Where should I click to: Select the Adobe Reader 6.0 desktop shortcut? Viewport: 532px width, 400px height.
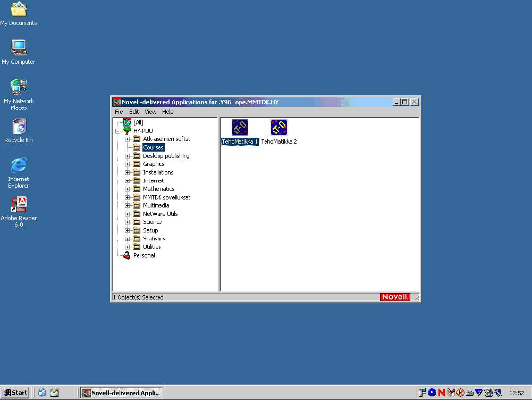point(19,204)
